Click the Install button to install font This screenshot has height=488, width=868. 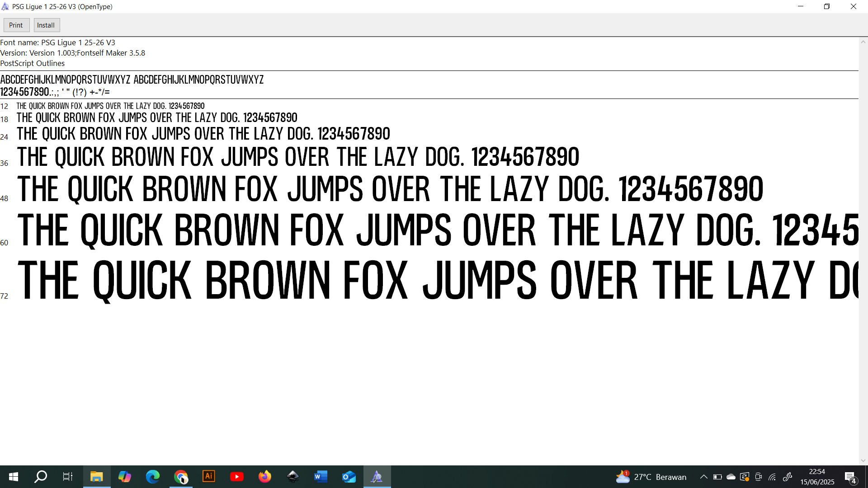(46, 25)
